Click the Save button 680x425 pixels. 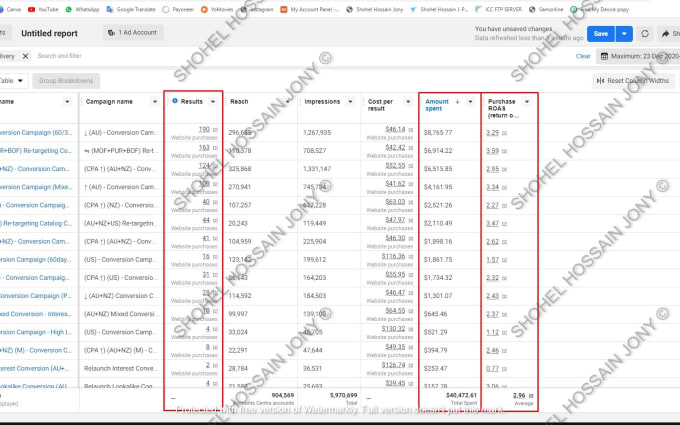[x=601, y=34]
